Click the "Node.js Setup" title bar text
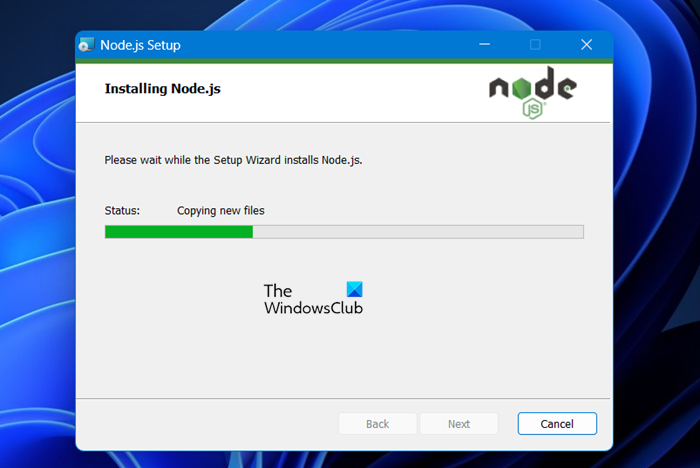Screen dimensions: 700x468 pos(140,45)
